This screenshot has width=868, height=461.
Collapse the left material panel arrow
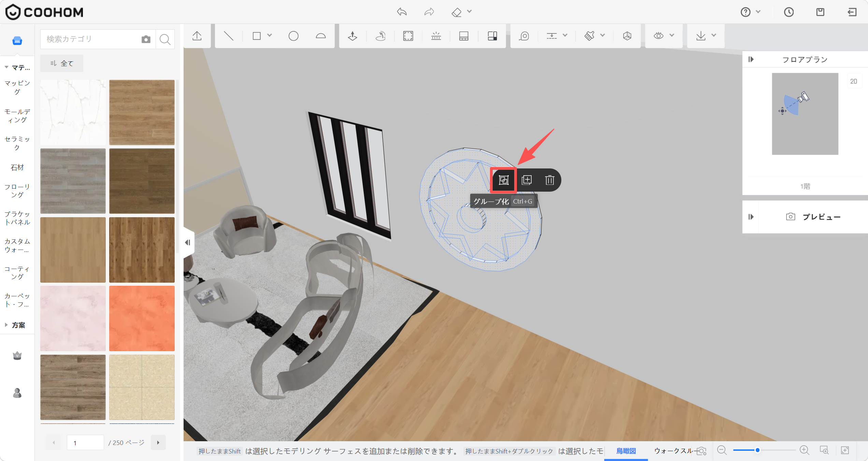[x=188, y=242]
